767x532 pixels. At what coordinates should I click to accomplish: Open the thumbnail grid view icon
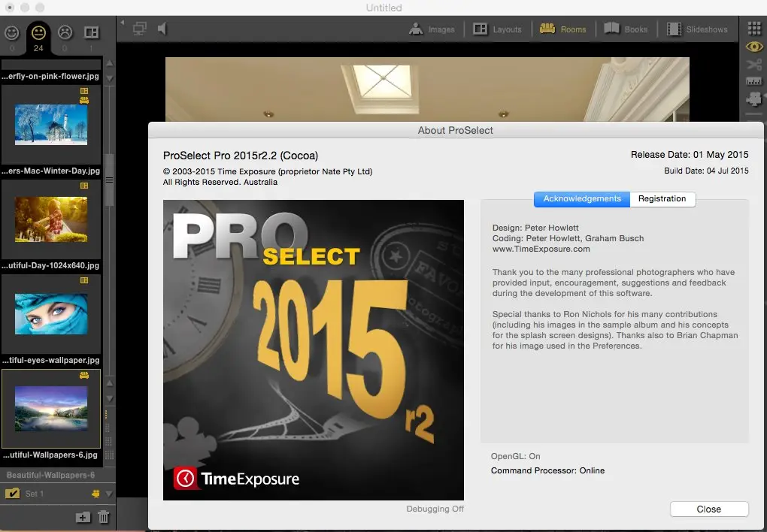[753, 29]
